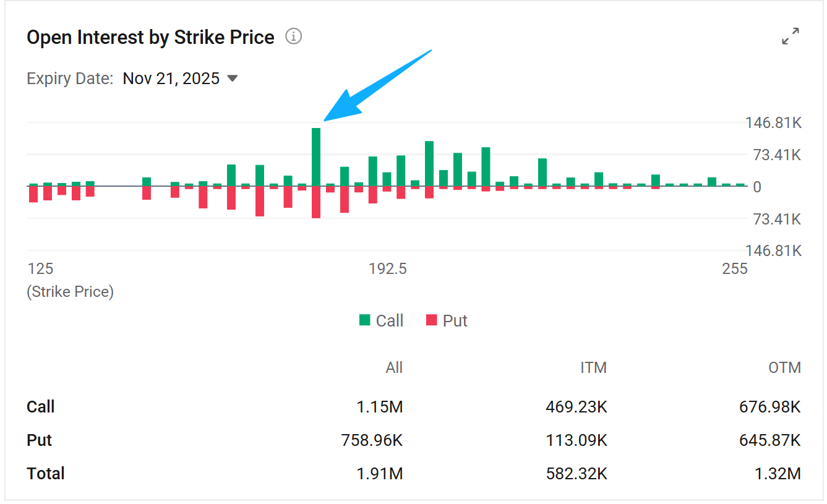
Task: Click the OTM column header
Action: pyautogui.click(x=785, y=368)
